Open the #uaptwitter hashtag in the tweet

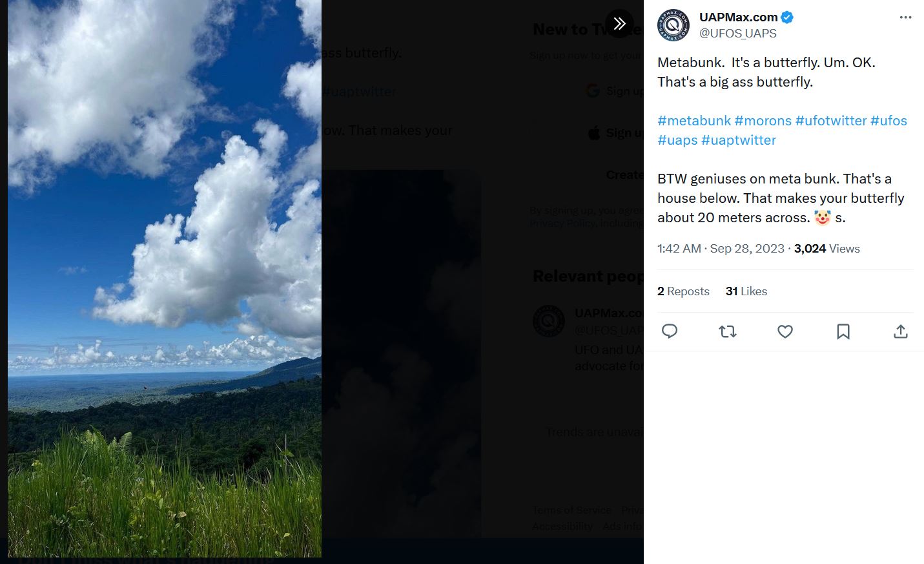739,140
